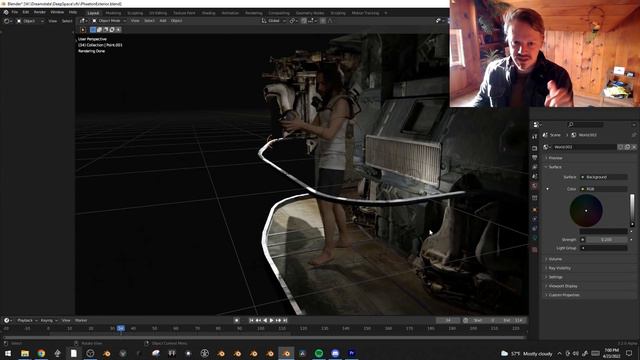Open the File menu
Image resolution: width=640 pixels, height=360 pixels.
pos(15,12)
